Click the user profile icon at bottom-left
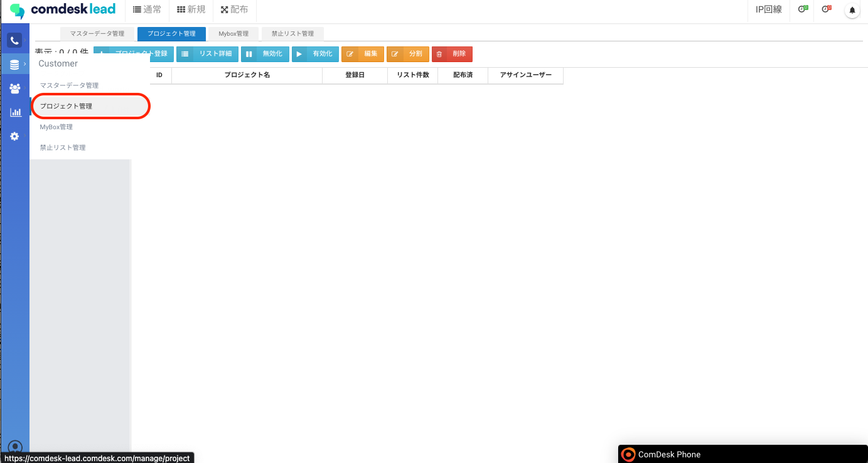This screenshot has width=868, height=463. [x=15, y=447]
